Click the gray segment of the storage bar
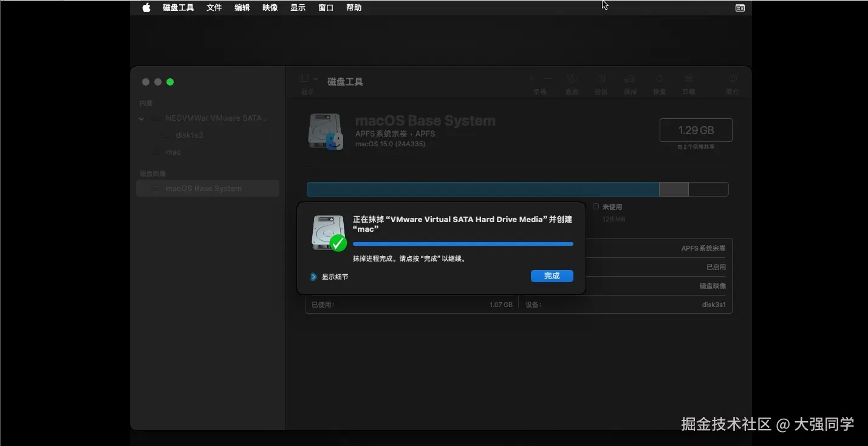 click(x=674, y=189)
